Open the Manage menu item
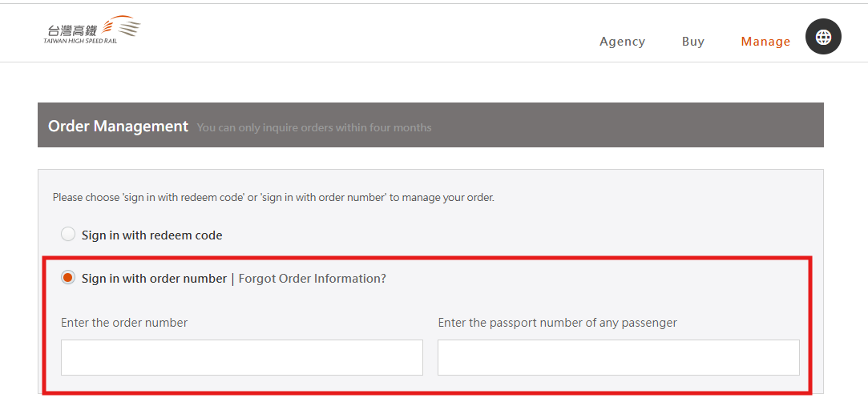 point(765,42)
